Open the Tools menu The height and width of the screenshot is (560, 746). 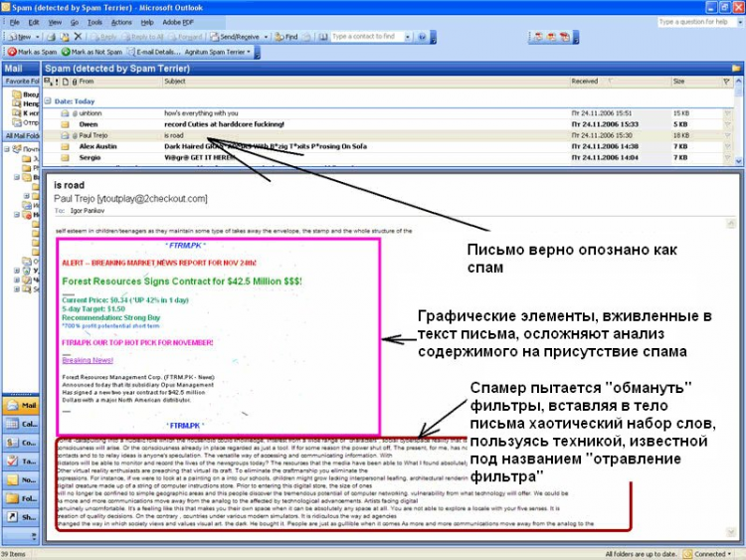click(94, 22)
